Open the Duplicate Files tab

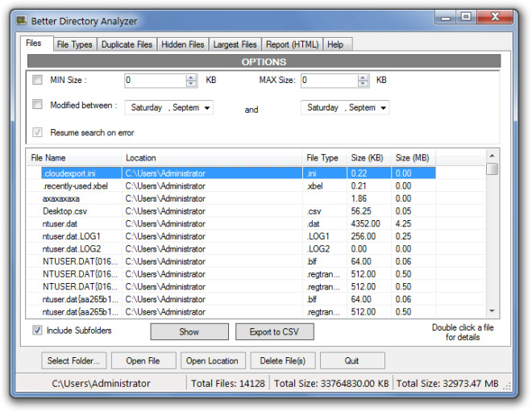[x=127, y=44]
